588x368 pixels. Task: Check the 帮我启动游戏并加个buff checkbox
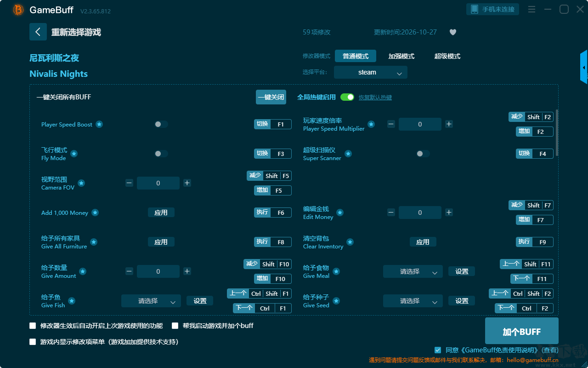click(175, 326)
